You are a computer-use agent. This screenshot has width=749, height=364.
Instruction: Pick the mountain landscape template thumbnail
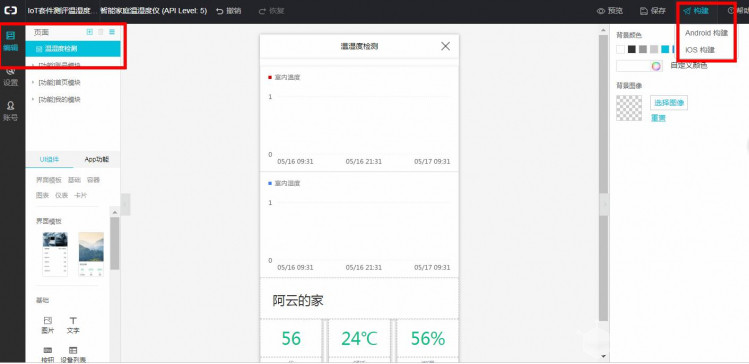pos(91,254)
